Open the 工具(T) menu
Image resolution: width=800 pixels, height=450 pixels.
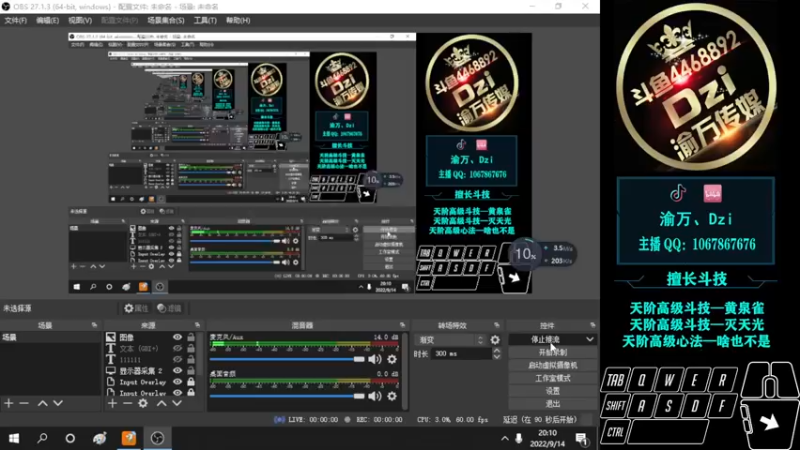coord(205,20)
